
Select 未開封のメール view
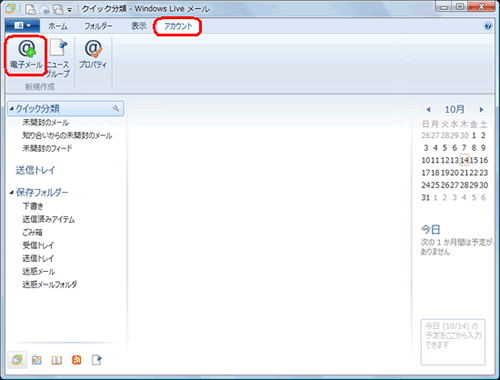tap(45, 123)
